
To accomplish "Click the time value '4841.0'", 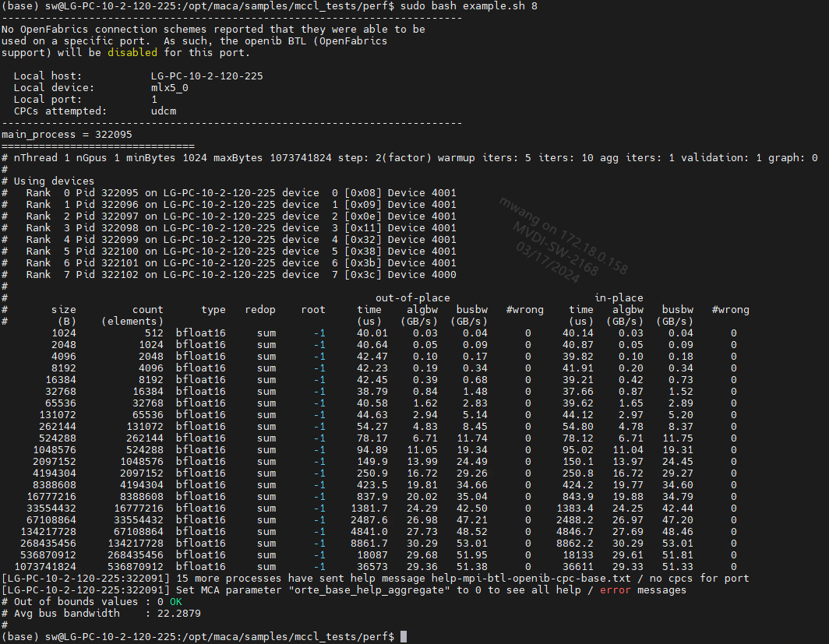I will [369, 531].
